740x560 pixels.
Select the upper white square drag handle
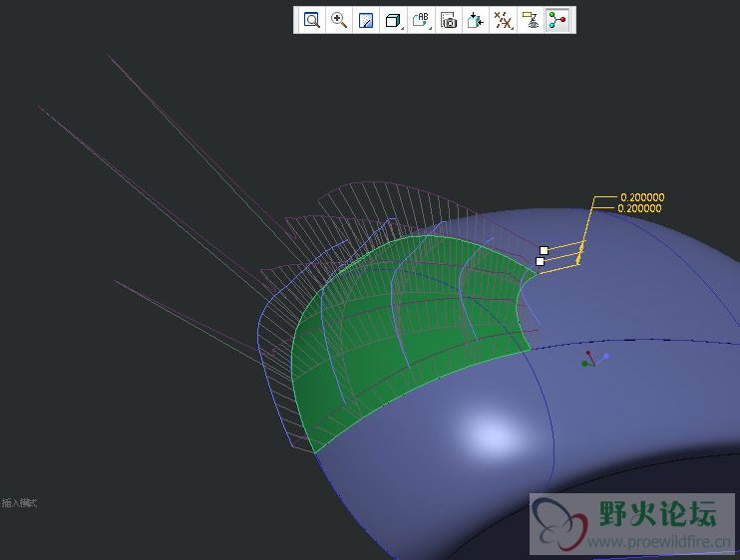pyautogui.click(x=545, y=250)
